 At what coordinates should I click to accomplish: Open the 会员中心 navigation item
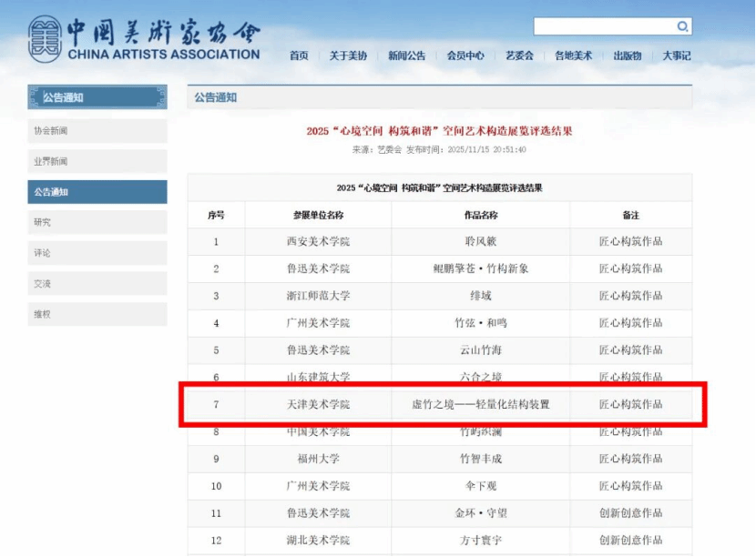[465, 56]
